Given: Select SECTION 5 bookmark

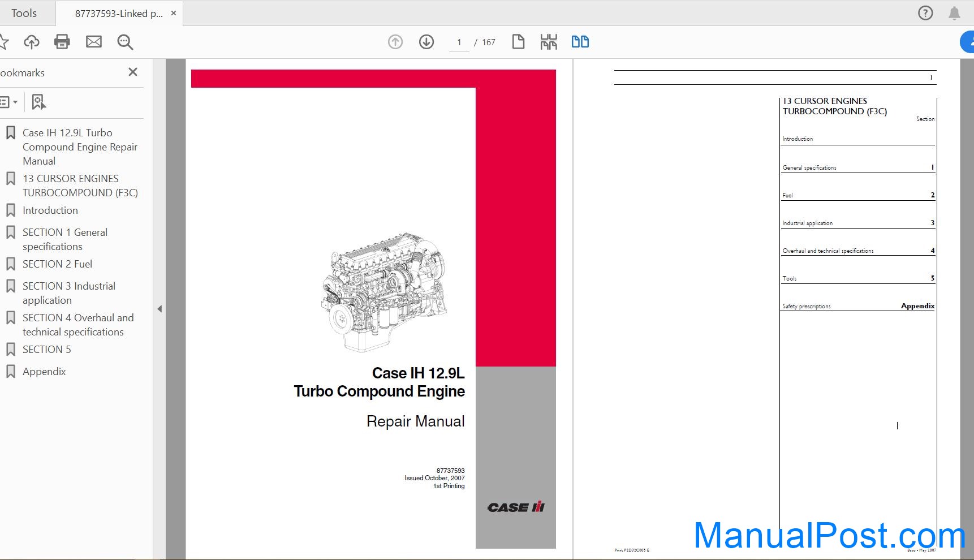Looking at the screenshot, I should (x=47, y=350).
